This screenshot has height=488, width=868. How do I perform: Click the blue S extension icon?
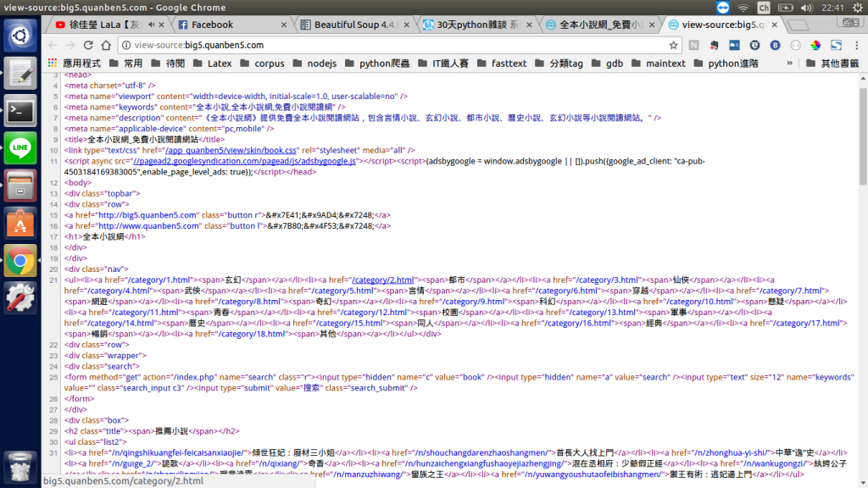coord(836,45)
